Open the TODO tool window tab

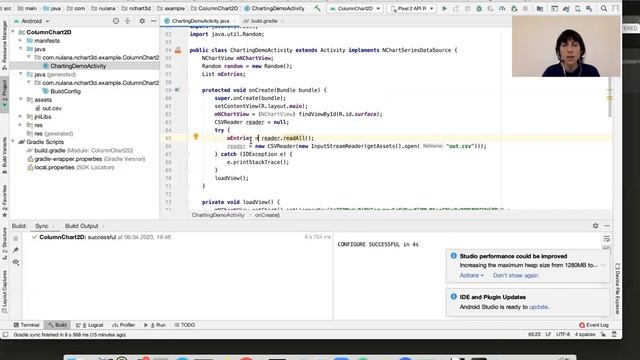click(185, 325)
